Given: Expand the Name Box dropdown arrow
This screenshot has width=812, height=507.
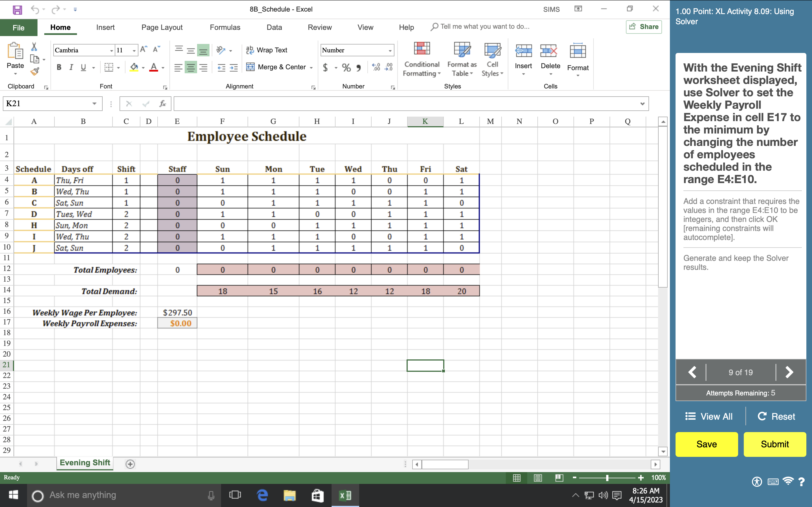Looking at the screenshot, I should click(95, 104).
